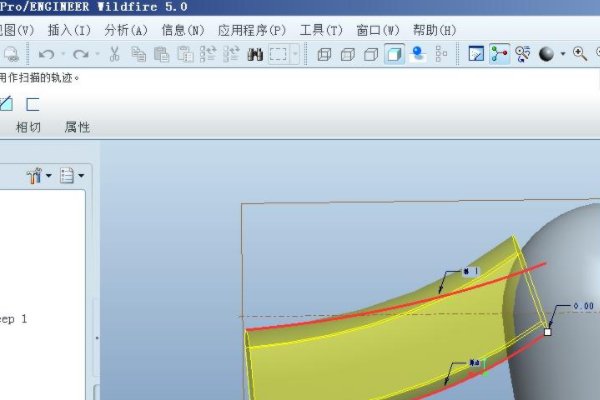Toggle wireframe display mode
Image resolution: width=600 pixels, height=400 pixels.
click(x=325, y=54)
